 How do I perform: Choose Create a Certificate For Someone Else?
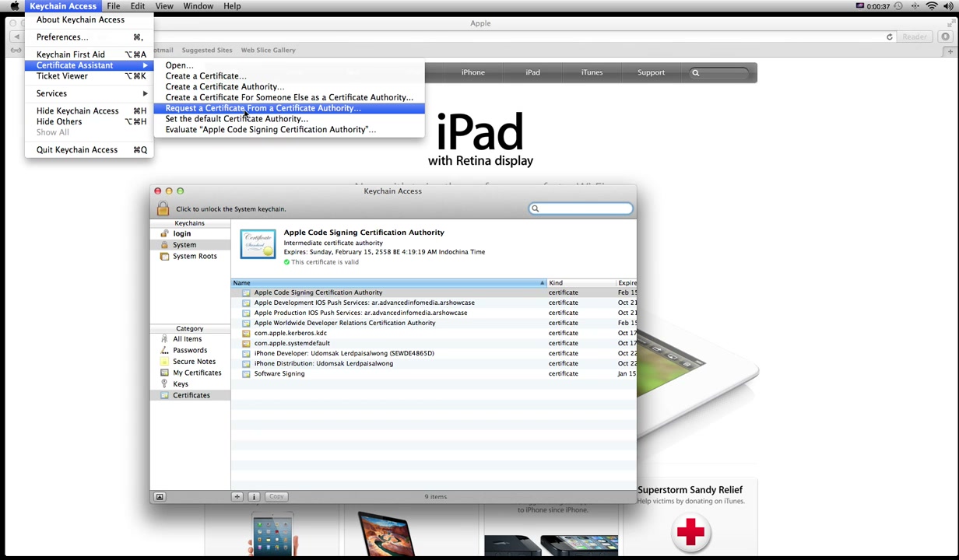(290, 97)
